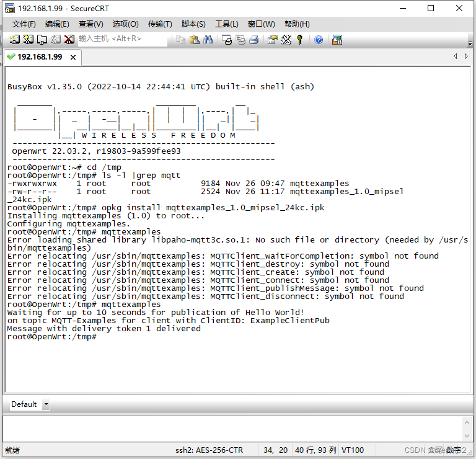Click the command window scroll down arrow

(467, 436)
